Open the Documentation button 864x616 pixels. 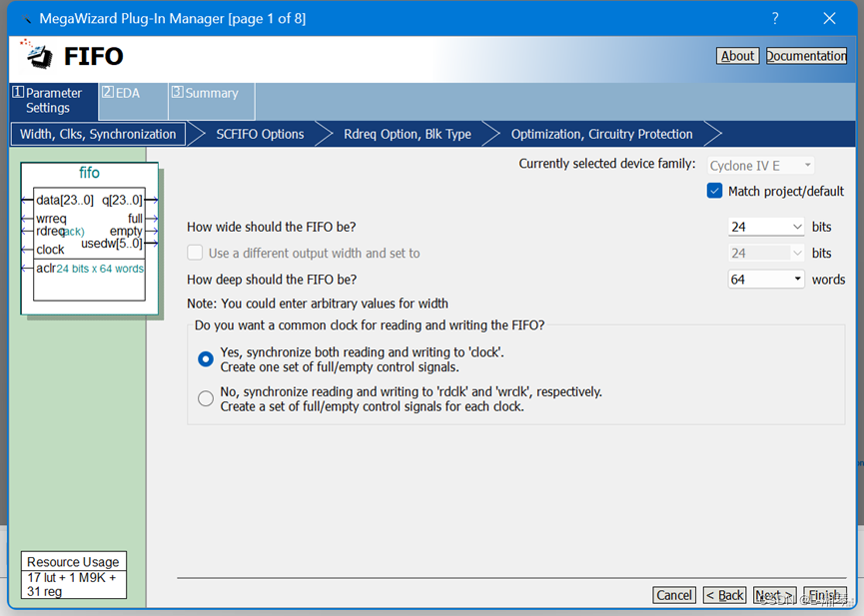coord(806,56)
